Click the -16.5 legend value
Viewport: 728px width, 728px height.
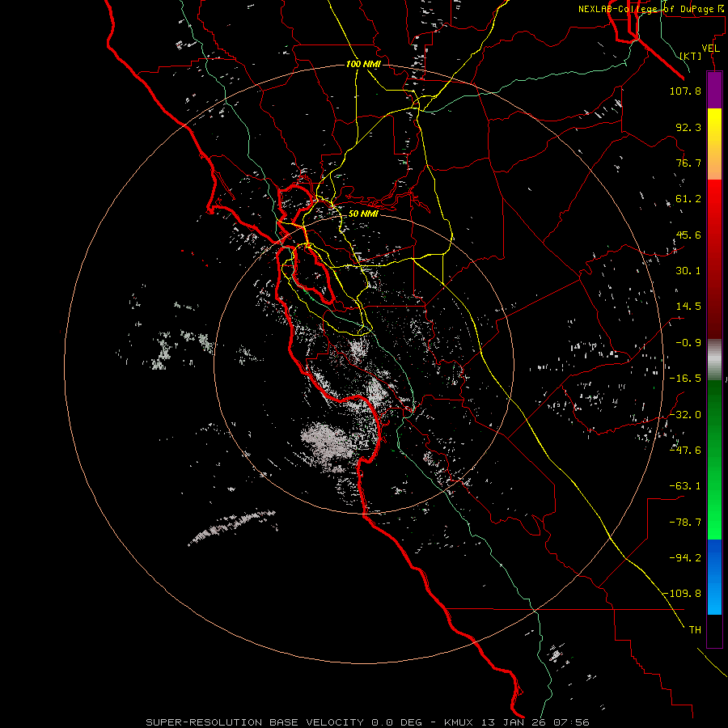[685, 379]
